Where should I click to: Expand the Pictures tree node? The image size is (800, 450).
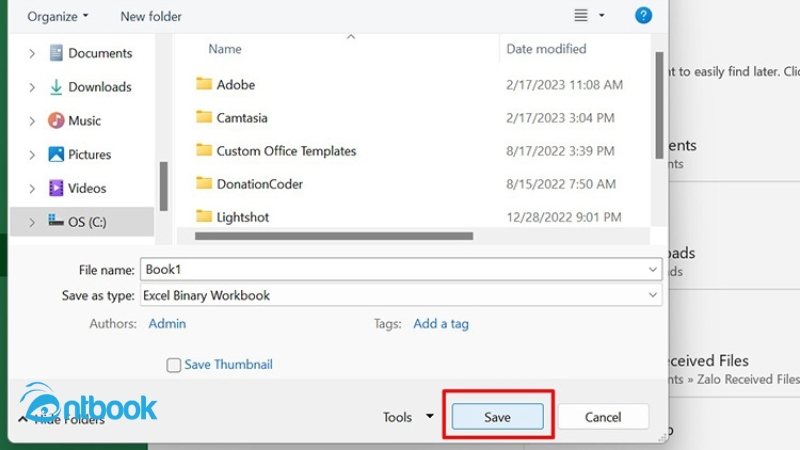coord(32,155)
